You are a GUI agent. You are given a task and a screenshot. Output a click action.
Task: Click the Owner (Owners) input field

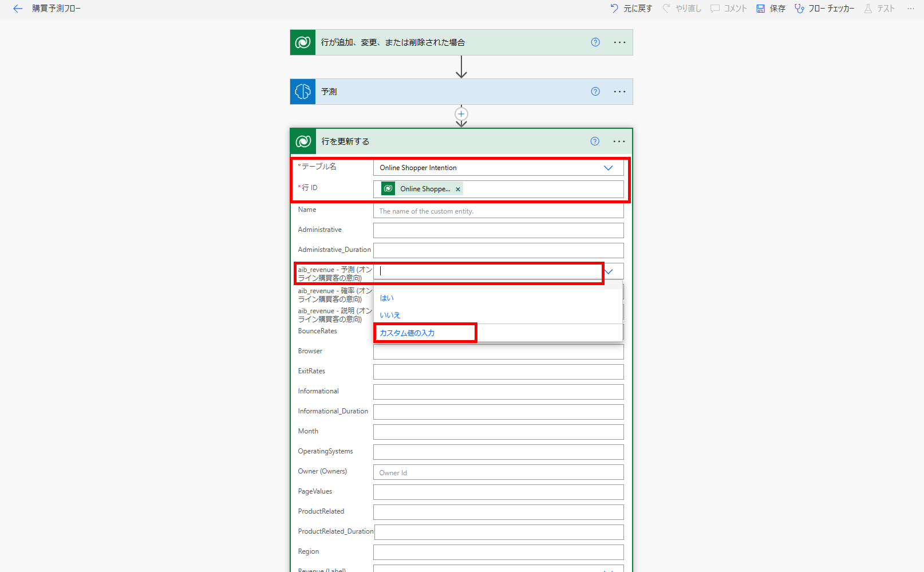(499, 472)
